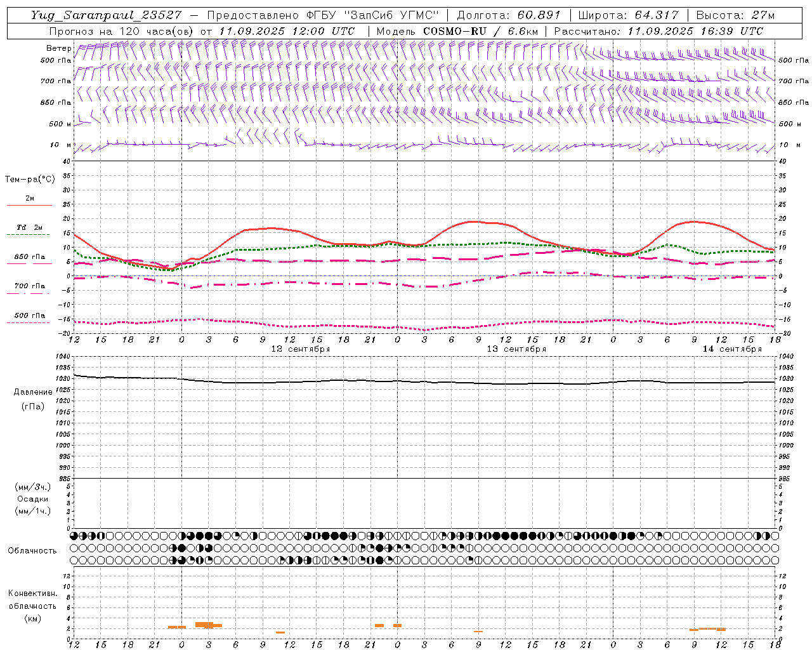Click the (мм/1ч.) precipitation unit label
Viewport: 812px width, 650px height.
pyautogui.click(x=33, y=511)
